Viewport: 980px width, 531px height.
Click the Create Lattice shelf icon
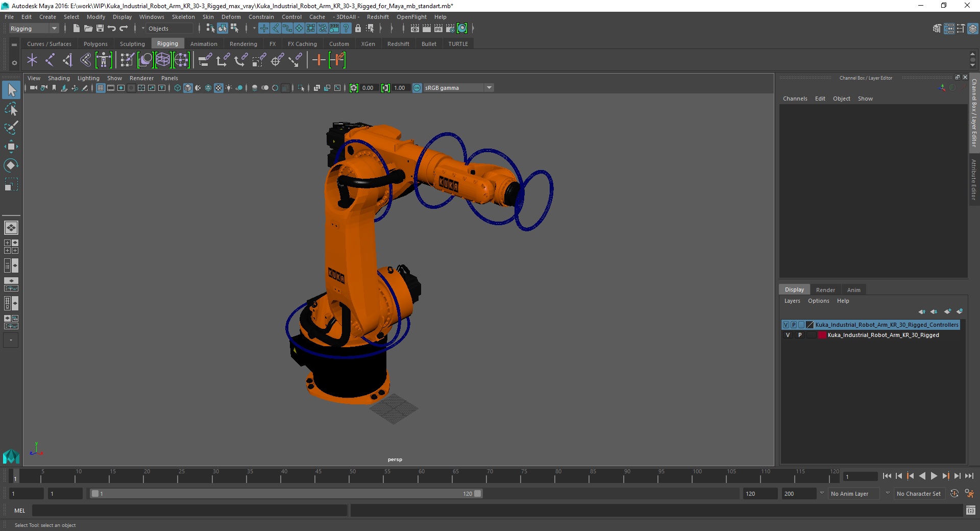[x=163, y=60]
